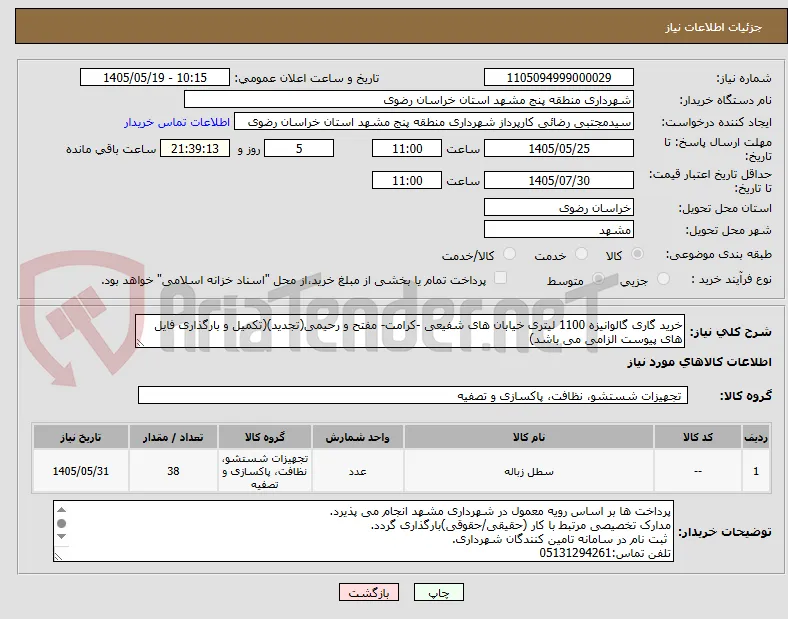Click the goods group cell in table row
This screenshot has width=788, height=619.
[x=265, y=471]
